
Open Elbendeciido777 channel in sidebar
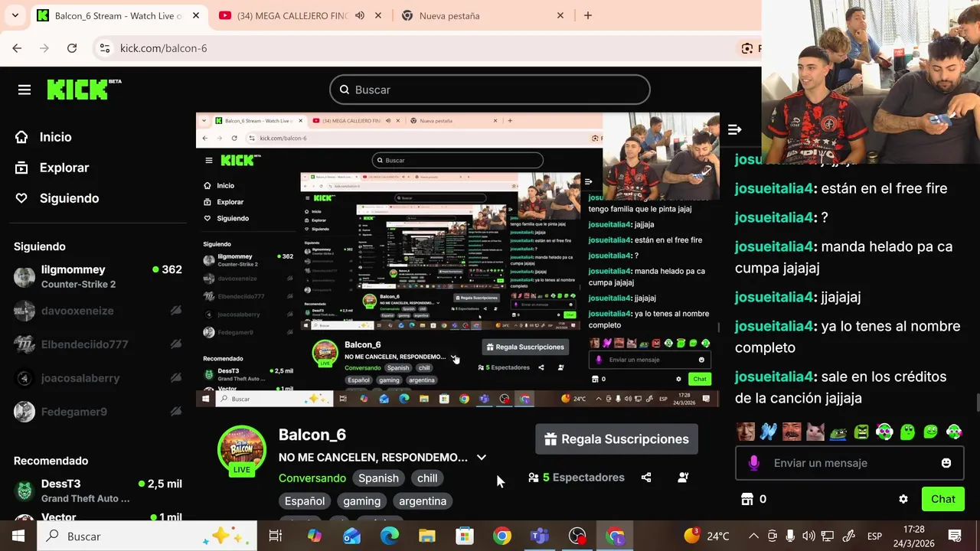pos(98,344)
